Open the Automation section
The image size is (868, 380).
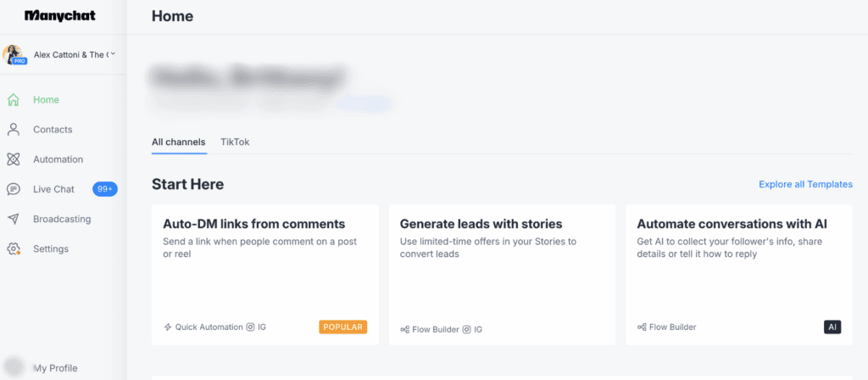[58, 159]
